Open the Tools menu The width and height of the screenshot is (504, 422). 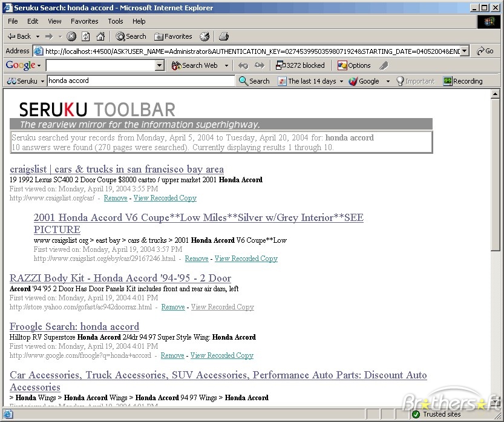tap(116, 21)
